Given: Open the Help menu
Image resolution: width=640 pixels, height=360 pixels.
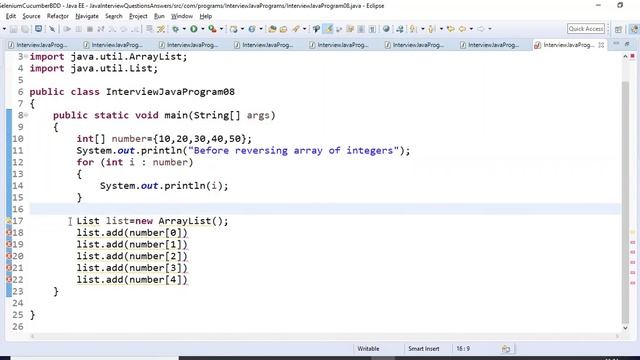Looking at the screenshot, I should [x=206, y=16].
